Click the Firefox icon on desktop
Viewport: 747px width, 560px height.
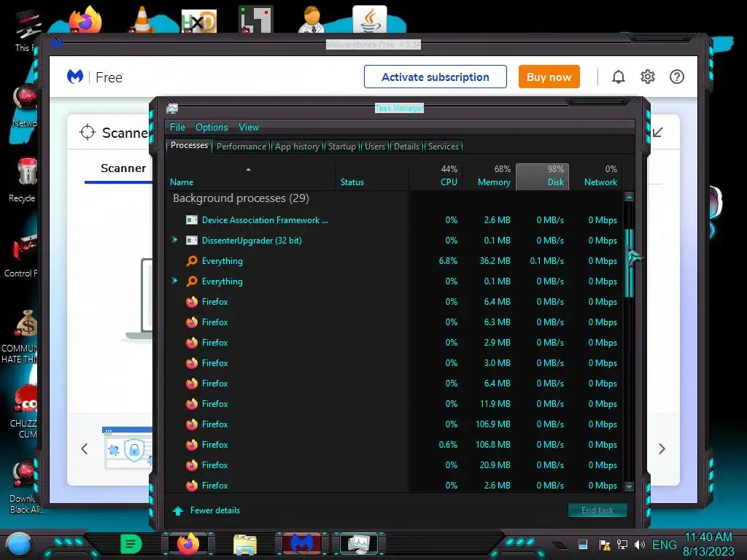[x=86, y=20]
